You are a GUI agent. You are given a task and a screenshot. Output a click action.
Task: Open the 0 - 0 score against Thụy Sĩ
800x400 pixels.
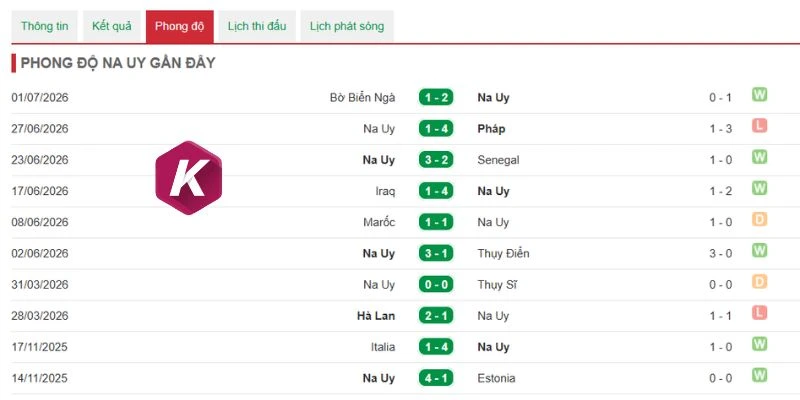436,285
